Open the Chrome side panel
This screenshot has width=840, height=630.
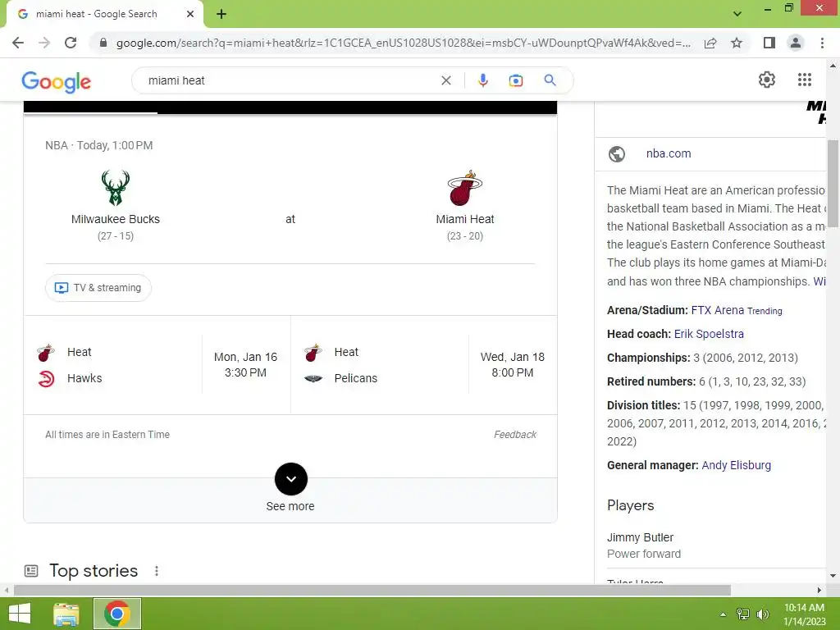[769, 43]
